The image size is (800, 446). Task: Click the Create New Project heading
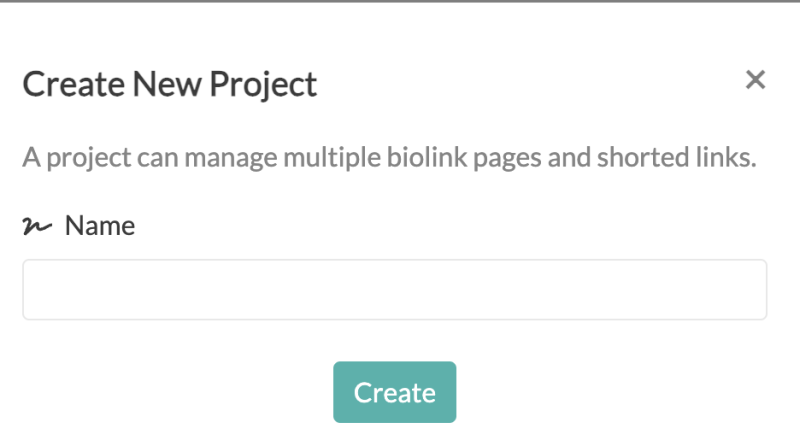pos(170,85)
